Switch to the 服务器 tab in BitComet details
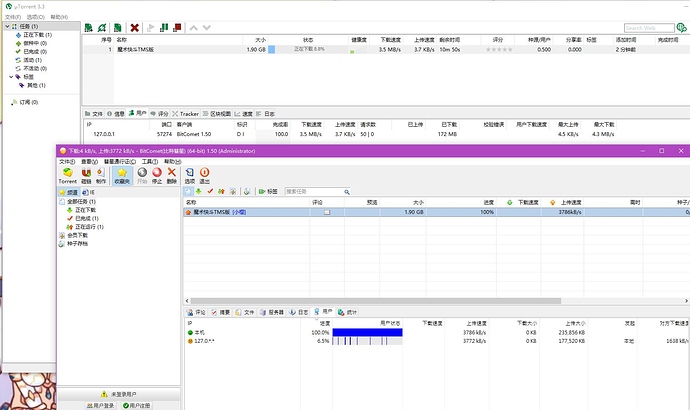This screenshot has width=690, height=410. click(272, 312)
